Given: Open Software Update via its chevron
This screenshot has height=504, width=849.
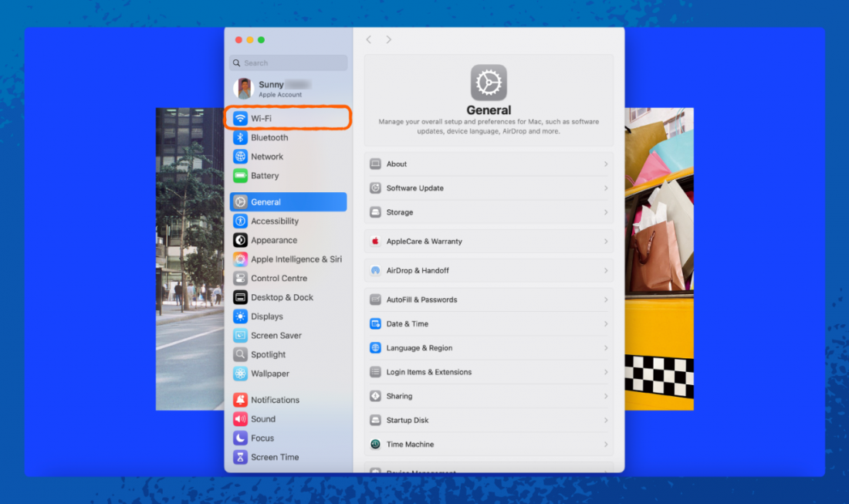Looking at the screenshot, I should 606,188.
